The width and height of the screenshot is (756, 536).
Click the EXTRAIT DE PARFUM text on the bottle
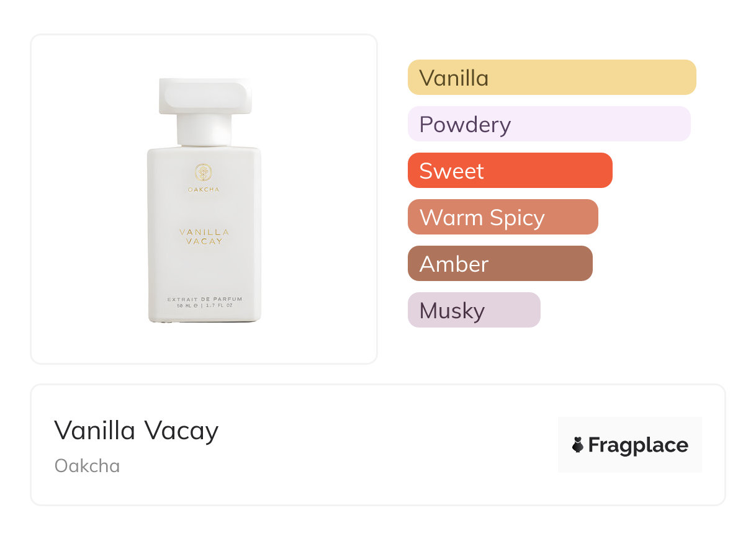click(x=205, y=300)
